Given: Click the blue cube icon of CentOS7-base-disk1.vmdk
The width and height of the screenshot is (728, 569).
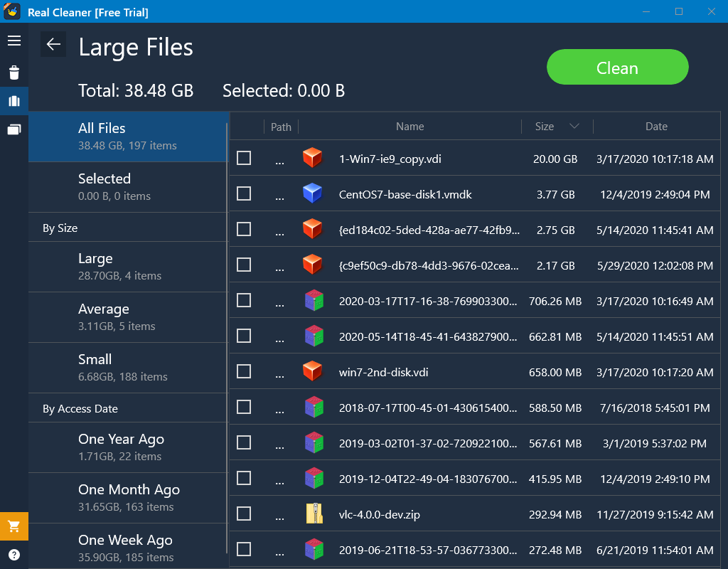Looking at the screenshot, I should click(313, 193).
